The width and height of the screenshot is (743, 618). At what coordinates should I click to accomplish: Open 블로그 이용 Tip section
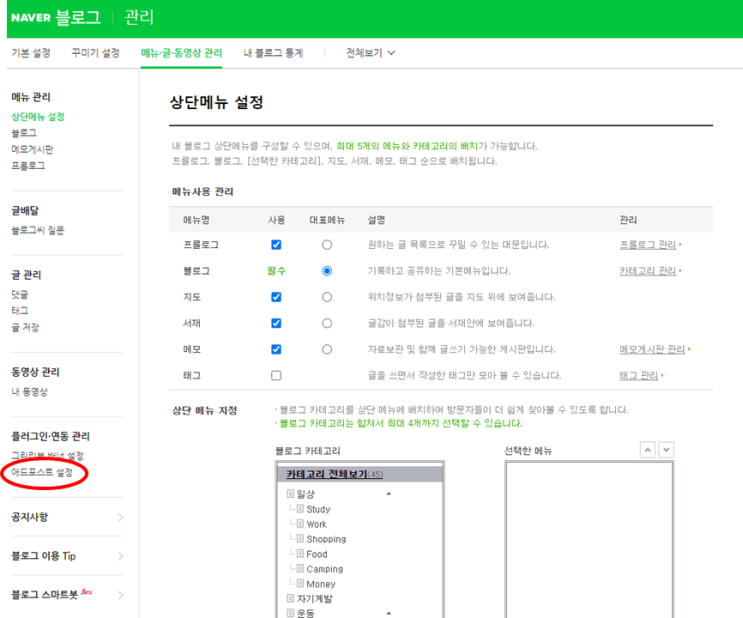tap(44, 556)
